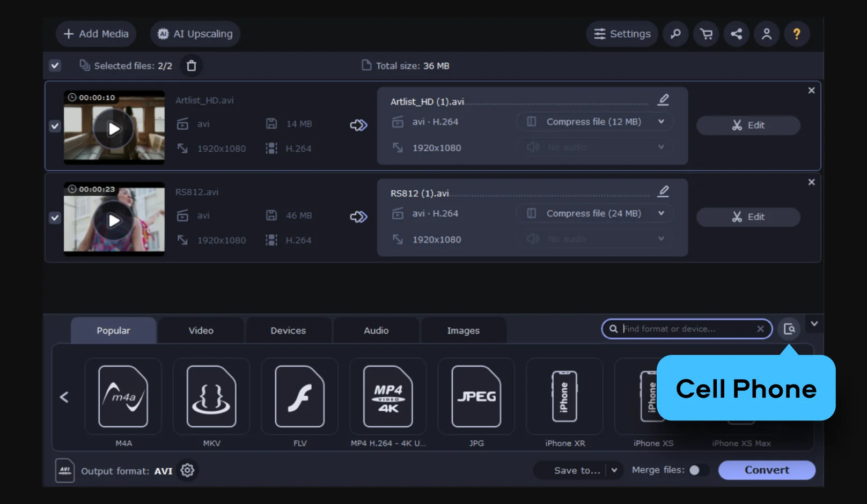Click the search magnifier icon in top toolbar
The image size is (867, 504).
(675, 34)
